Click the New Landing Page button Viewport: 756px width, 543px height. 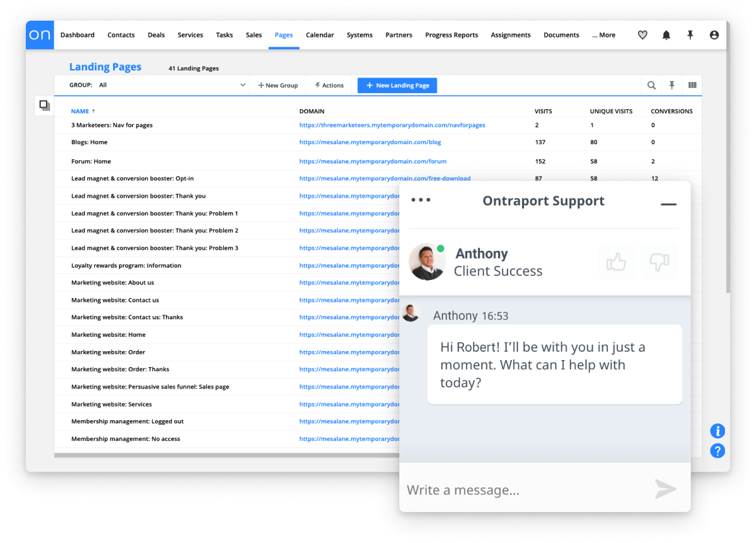397,85
